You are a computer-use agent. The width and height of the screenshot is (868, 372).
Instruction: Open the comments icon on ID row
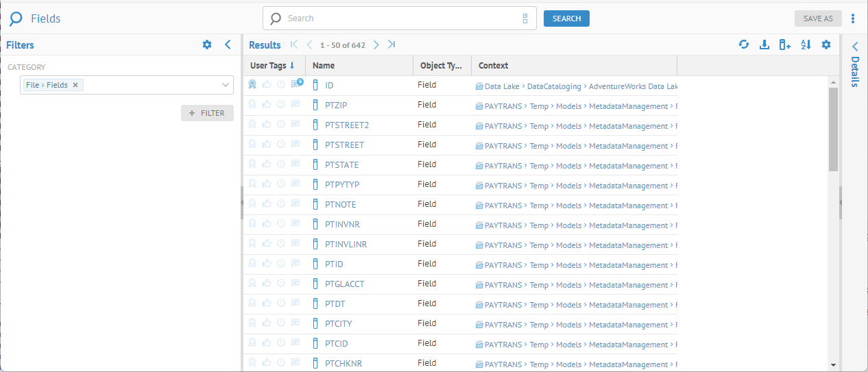pyautogui.click(x=296, y=85)
